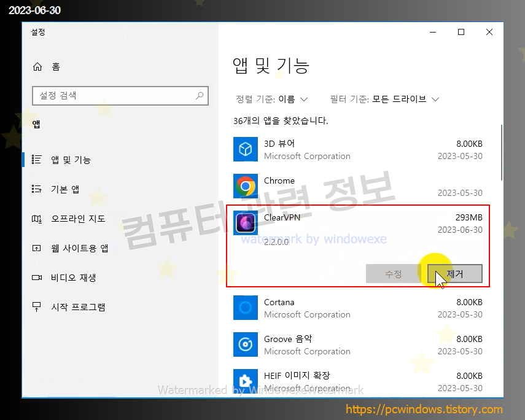Click the Startup (시작 프로그램) icon
Viewport: 525px width, 420px height.
(x=36, y=307)
